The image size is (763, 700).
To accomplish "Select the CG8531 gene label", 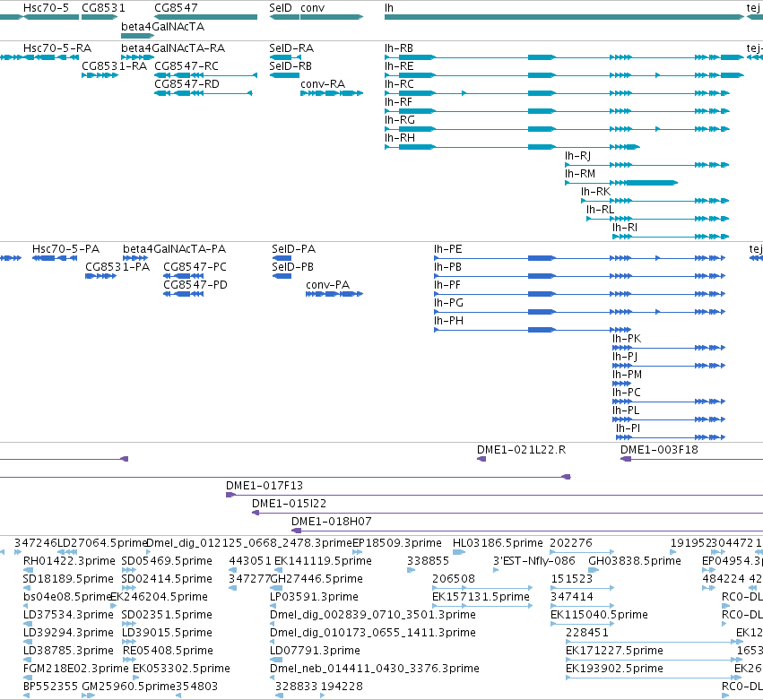I will point(103,8).
